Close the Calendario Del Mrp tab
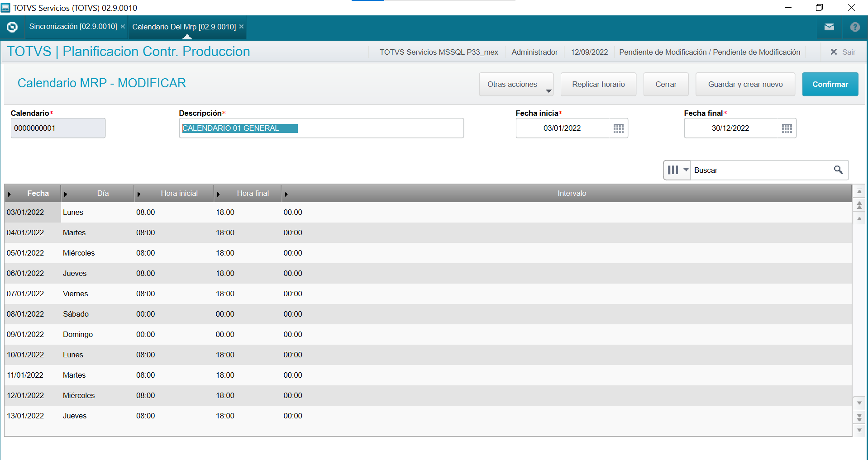The height and width of the screenshot is (460, 868). (242, 27)
